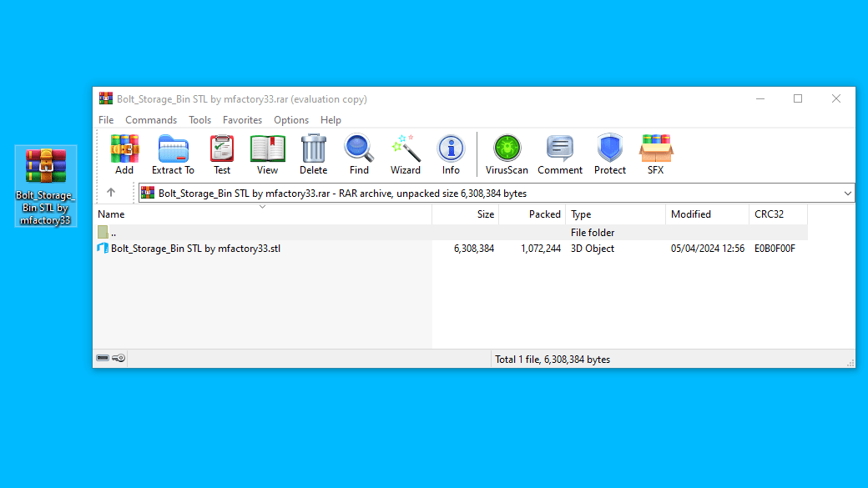The height and width of the screenshot is (488, 868).
Task: Expand the address bar path dropdown
Action: pyautogui.click(x=847, y=193)
